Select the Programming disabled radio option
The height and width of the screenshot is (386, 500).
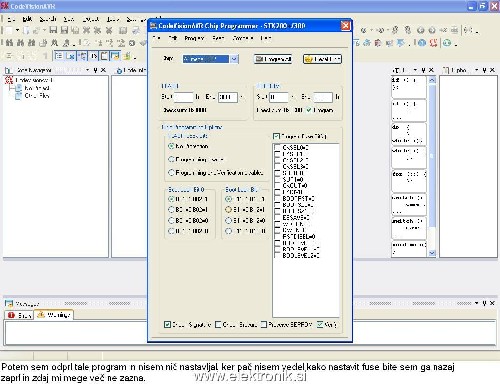tap(171, 159)
